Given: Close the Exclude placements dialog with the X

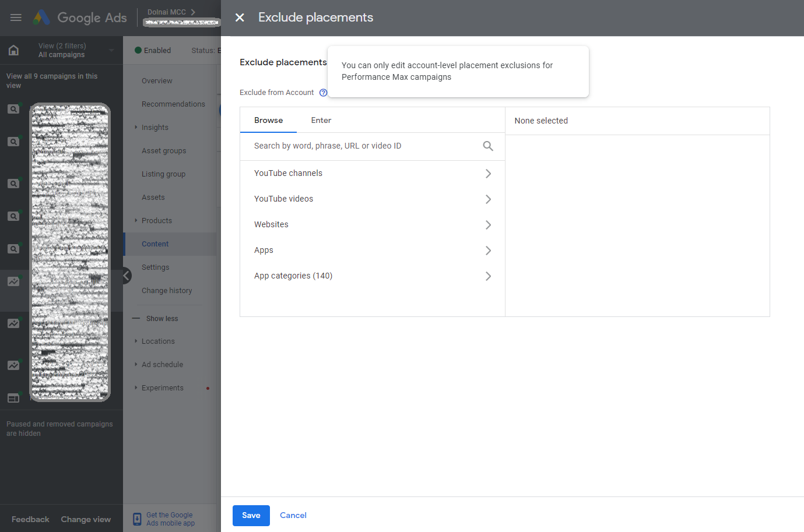Looking at the screenshot, I should point(240,17).
